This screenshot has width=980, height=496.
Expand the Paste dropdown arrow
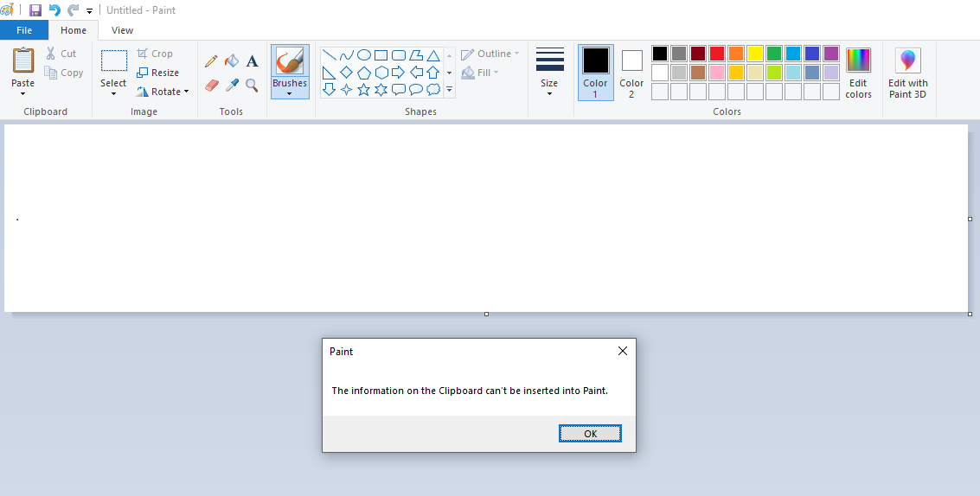tap(23, 94)
